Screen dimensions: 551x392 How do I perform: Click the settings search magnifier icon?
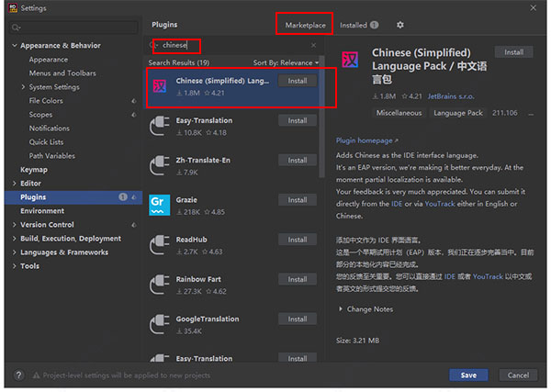click(16, 28)
